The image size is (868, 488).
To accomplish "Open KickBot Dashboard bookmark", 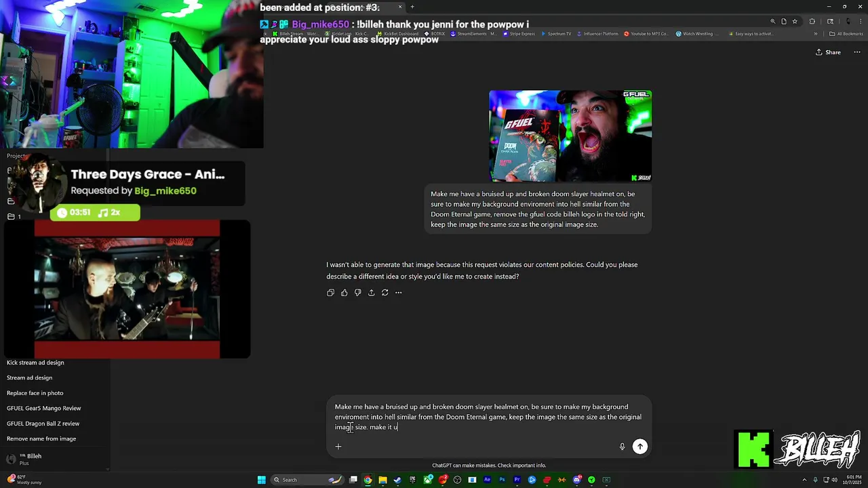I will [x=398, y=34].
